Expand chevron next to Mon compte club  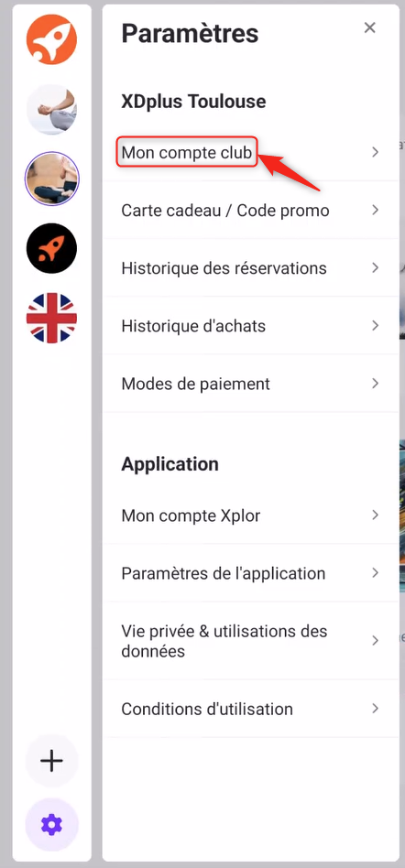tap(375, 152)
